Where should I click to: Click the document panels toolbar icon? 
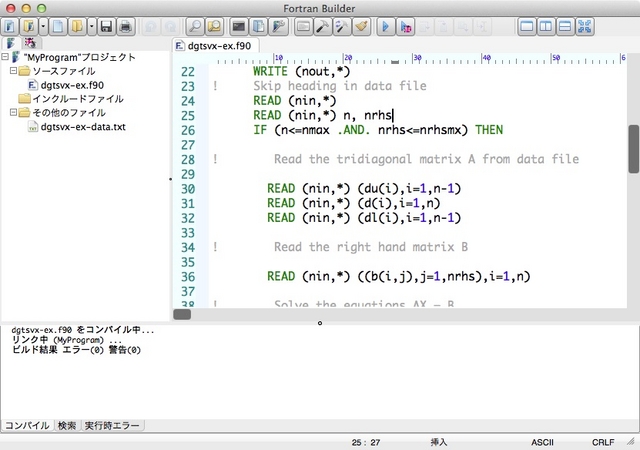click(258, 27)
